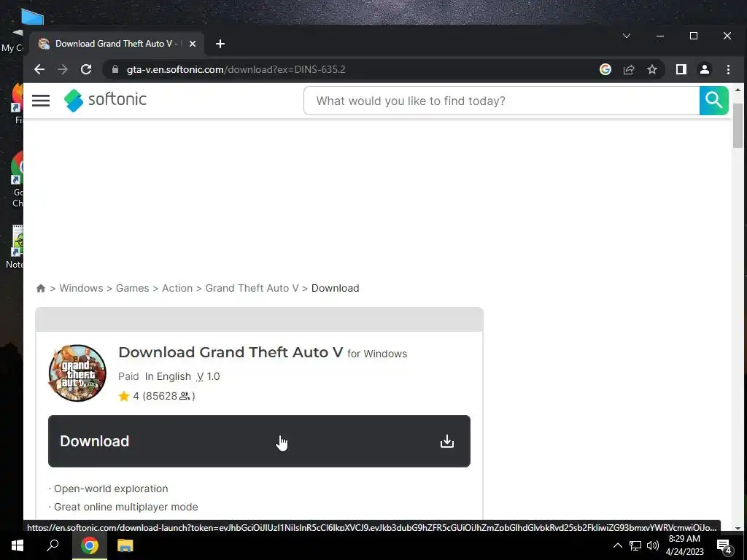Click 'Open-world exploration' text
The width and height of the screenshot is (747, 560).
tap(111, 489)
